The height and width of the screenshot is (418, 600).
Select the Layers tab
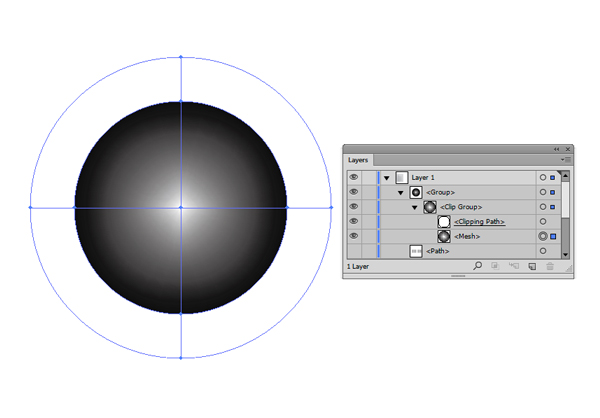tap(358, 160)
